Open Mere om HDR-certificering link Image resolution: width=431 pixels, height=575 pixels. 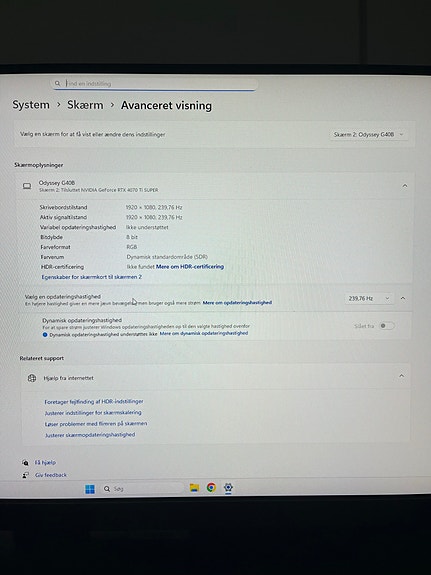pos(190,267)
